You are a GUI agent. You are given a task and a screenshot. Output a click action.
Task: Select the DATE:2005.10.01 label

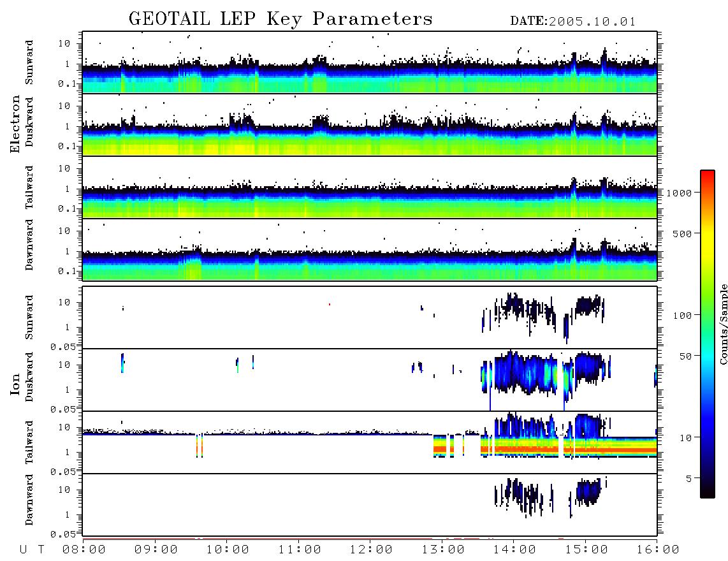[572, 22]
